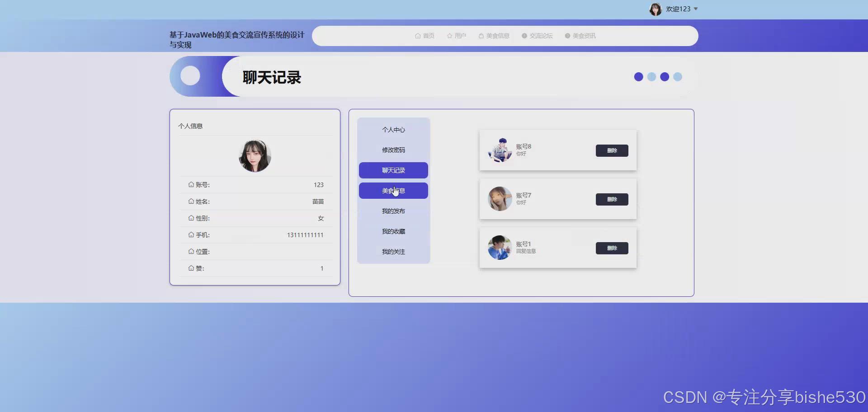Switch to the 聊天记录 sidebar tab

[393, 170]
